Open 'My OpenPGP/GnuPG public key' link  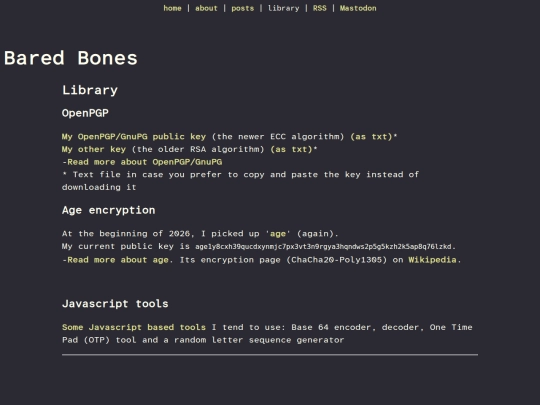tap(134, 137)
